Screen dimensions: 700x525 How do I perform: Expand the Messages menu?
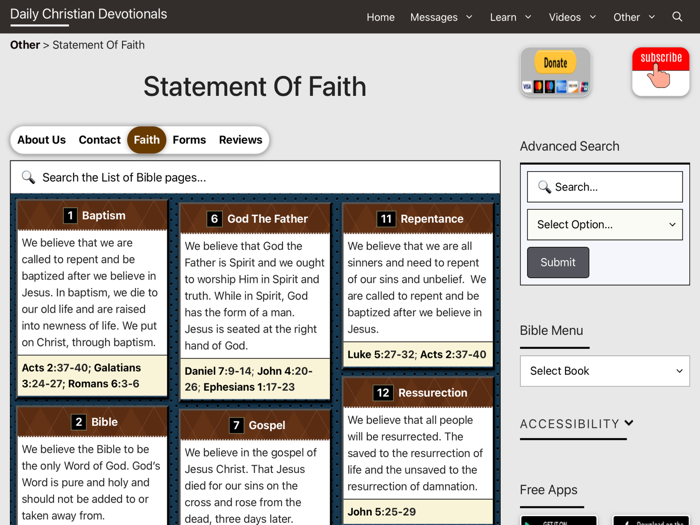click(441, 17)
